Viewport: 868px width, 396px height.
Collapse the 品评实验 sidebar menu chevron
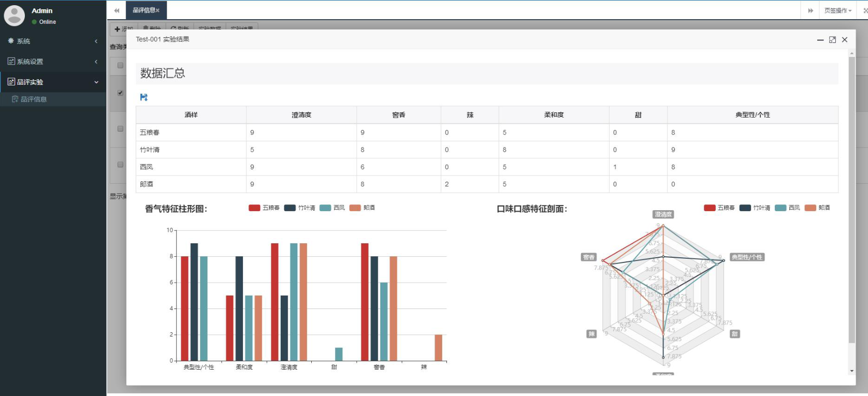96,82
